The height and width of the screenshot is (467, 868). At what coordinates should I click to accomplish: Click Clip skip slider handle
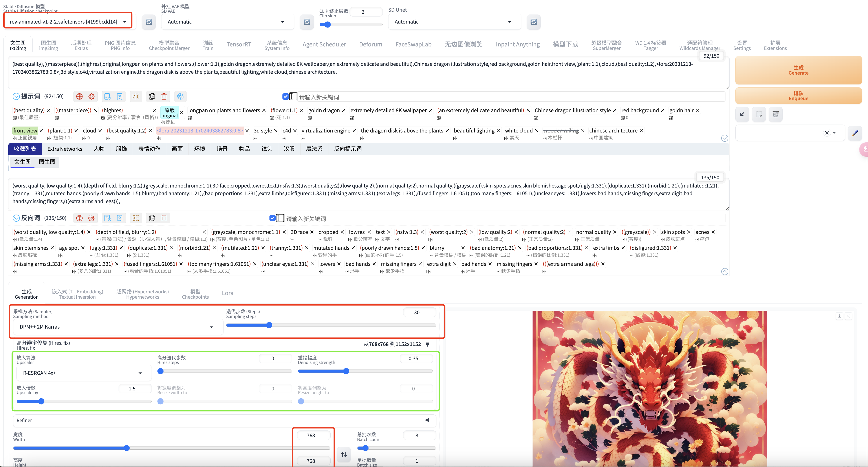(x=327, y=24)
